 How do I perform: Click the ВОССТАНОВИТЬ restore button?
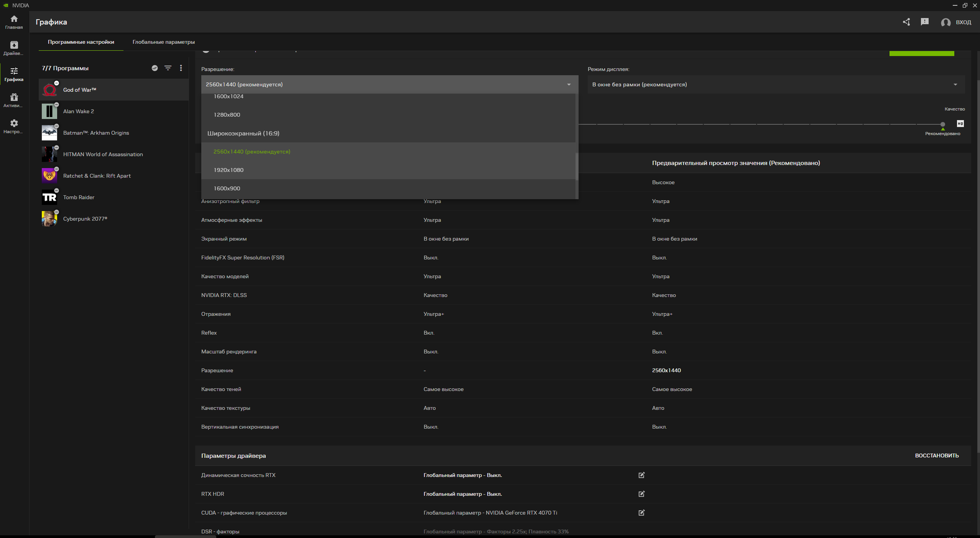point(937,455)
